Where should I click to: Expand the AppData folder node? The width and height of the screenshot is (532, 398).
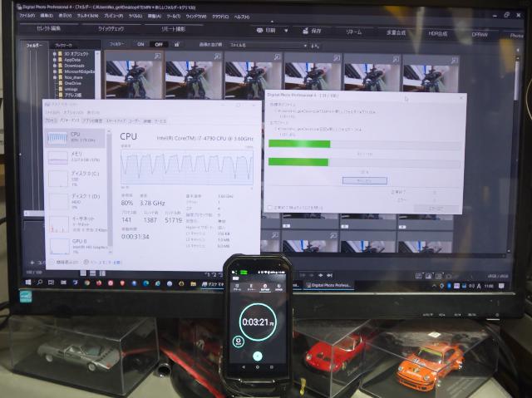coord(54,60)
